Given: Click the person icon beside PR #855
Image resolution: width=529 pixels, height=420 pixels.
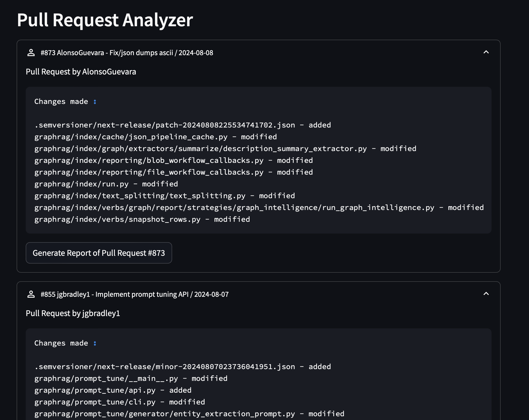Looking at the screenshot, I should pos(31,294).
